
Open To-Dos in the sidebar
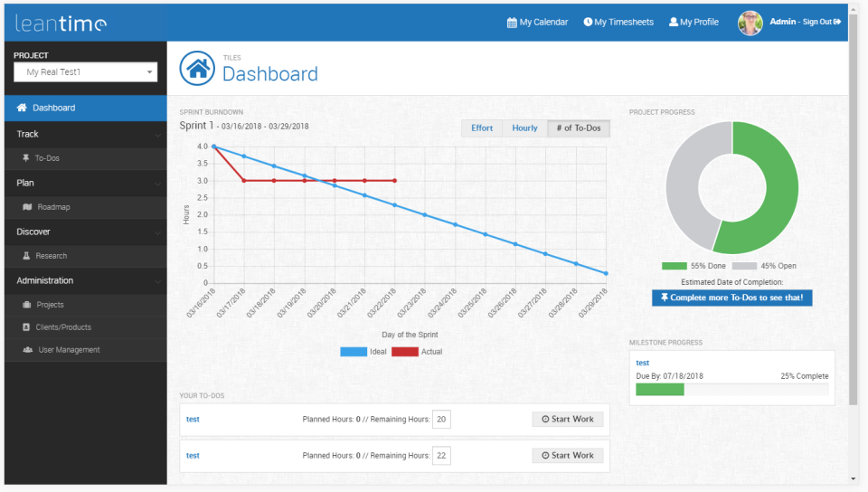85,158
